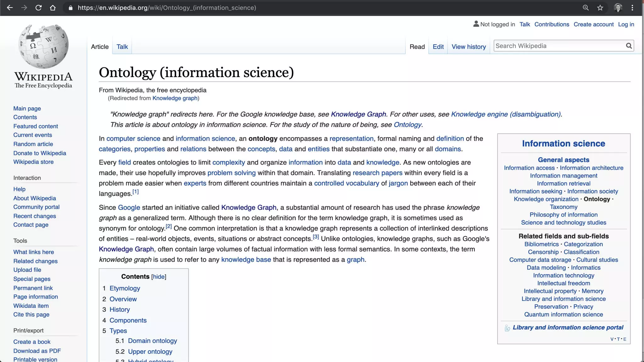Switch to the Talk tab

(122, 47)
